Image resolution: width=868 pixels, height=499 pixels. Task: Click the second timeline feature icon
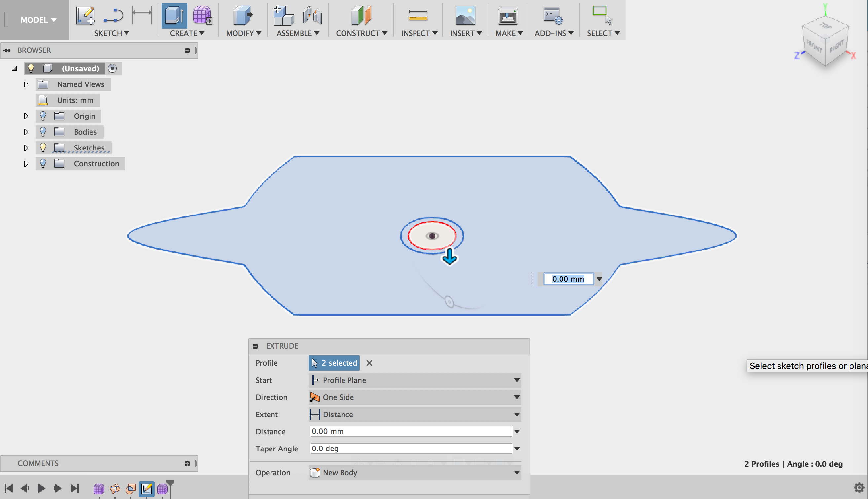[x=115, y=489]
